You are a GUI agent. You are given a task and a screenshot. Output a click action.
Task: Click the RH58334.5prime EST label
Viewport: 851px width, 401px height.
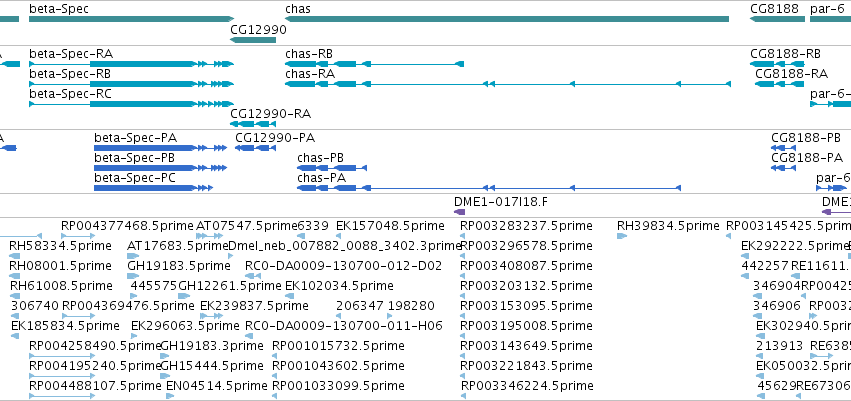pyautogui.click(x=60, y=246)
